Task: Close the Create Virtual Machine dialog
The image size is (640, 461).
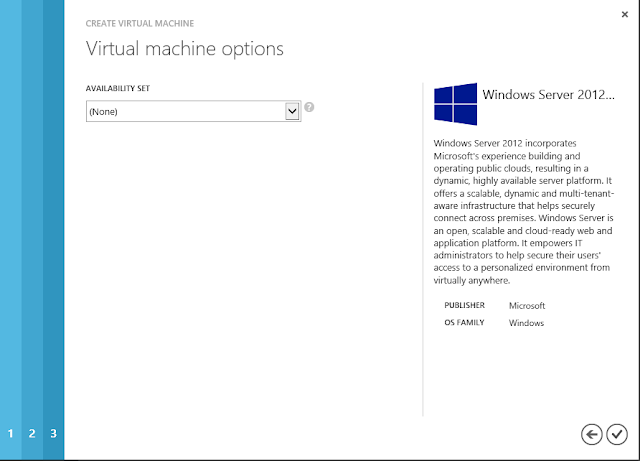Action: coord(624,15)
